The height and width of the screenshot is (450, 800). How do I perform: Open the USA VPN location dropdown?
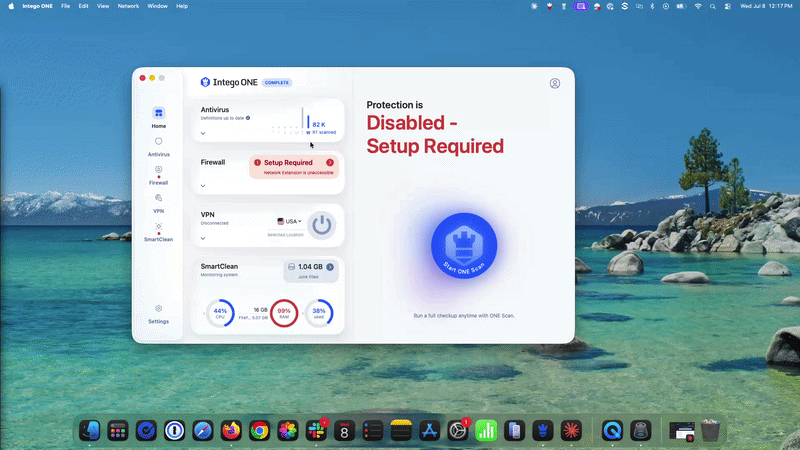289,221
